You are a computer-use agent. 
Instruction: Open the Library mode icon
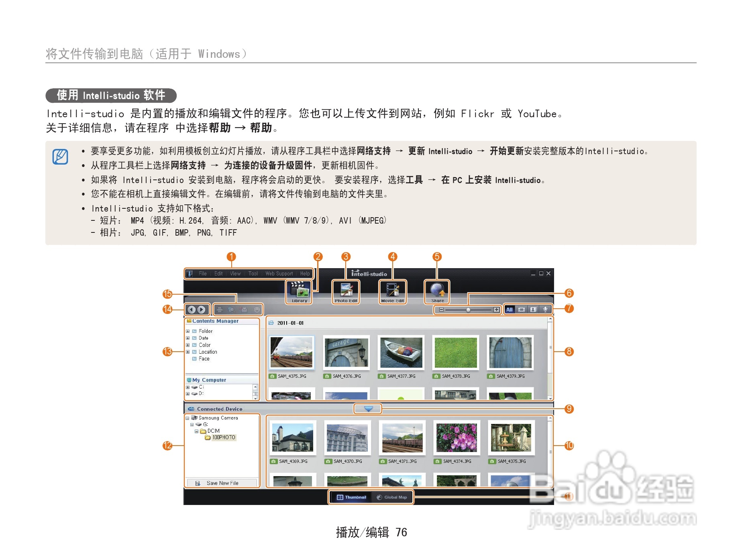point(299,292)
